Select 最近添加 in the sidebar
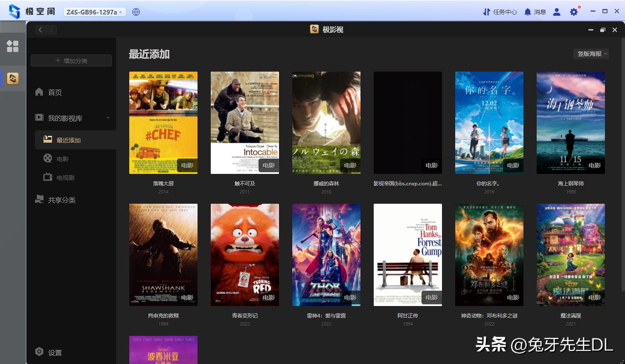 click(x=76, y=140)
